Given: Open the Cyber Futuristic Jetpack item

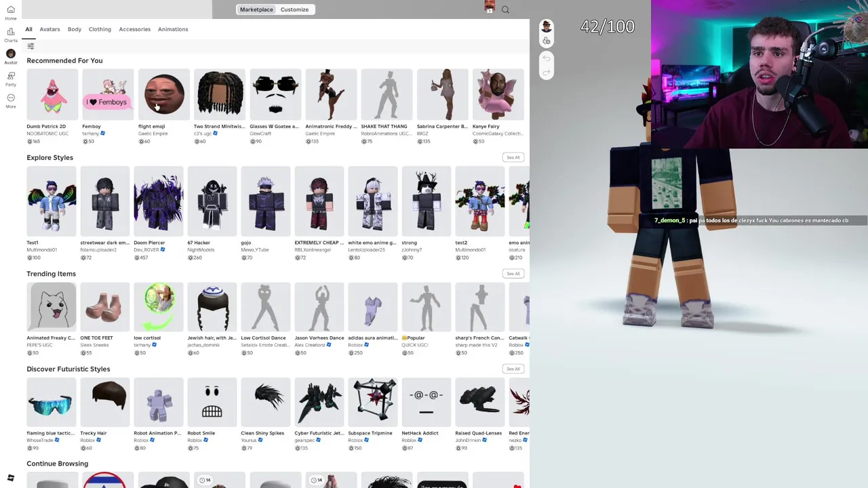Looking at the screenshot, I should (x=319, y=403).
